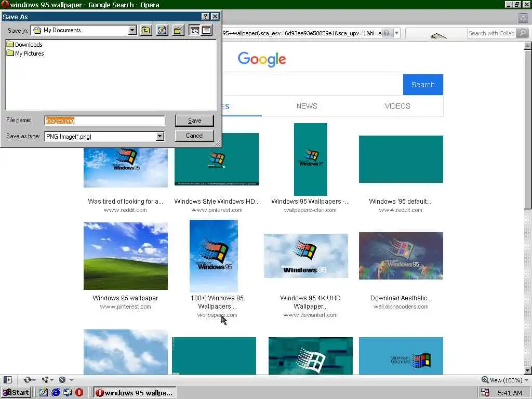Open the Downloads folder in Save As

click(x=25, y=45)
